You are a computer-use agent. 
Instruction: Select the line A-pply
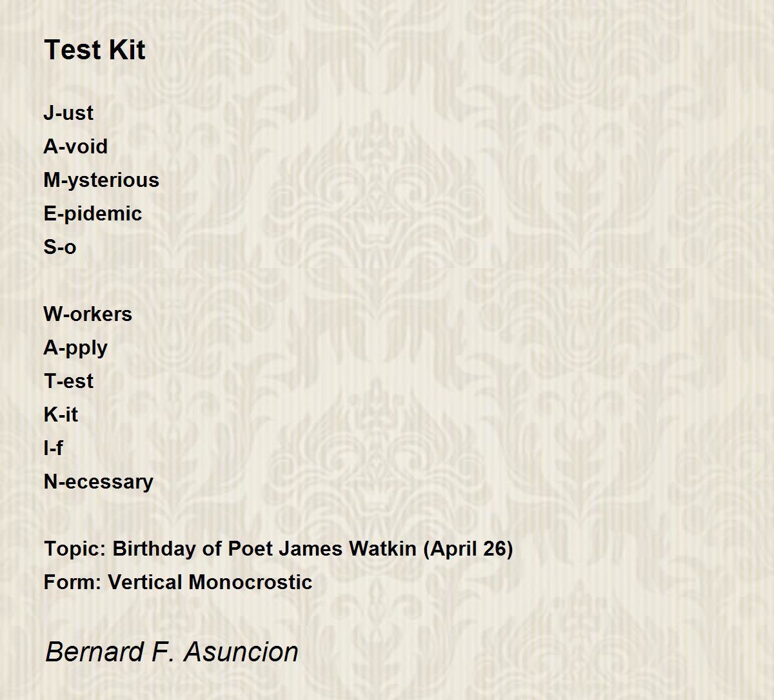pyautogui.click(x=75, y=348)
